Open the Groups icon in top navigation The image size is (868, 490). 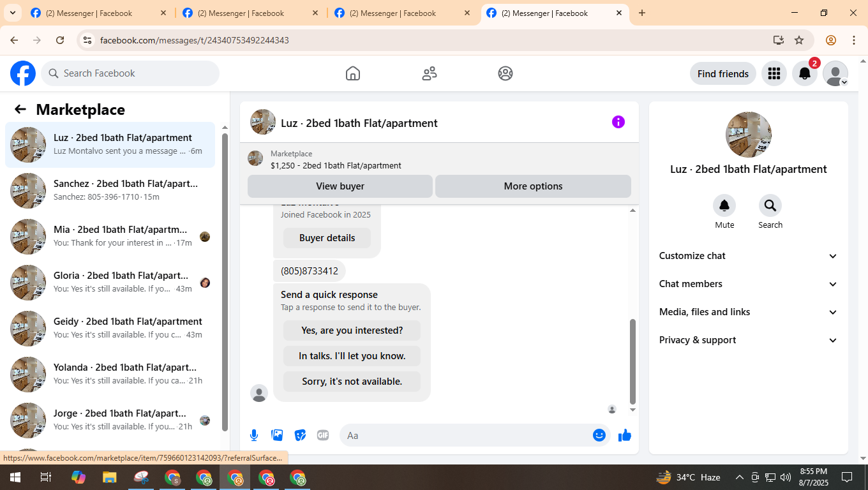click(x=505, y=73)
